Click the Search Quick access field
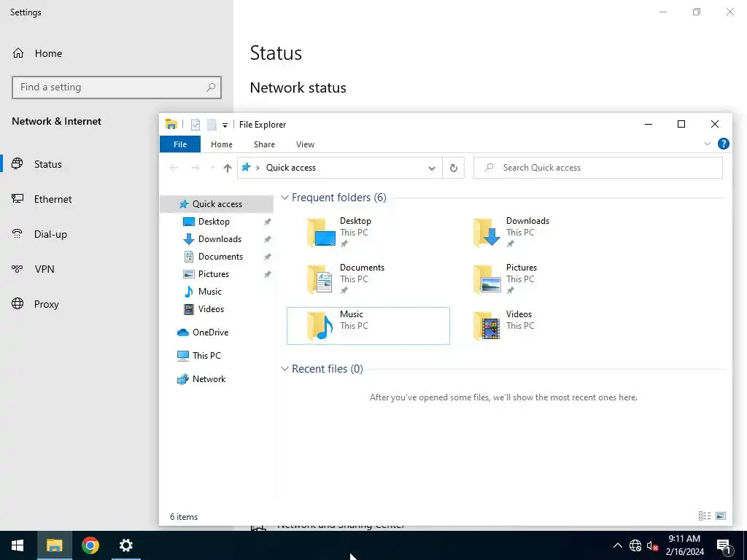Image resolution: width=747 pixels, height=560 pixels. point(598,168)
